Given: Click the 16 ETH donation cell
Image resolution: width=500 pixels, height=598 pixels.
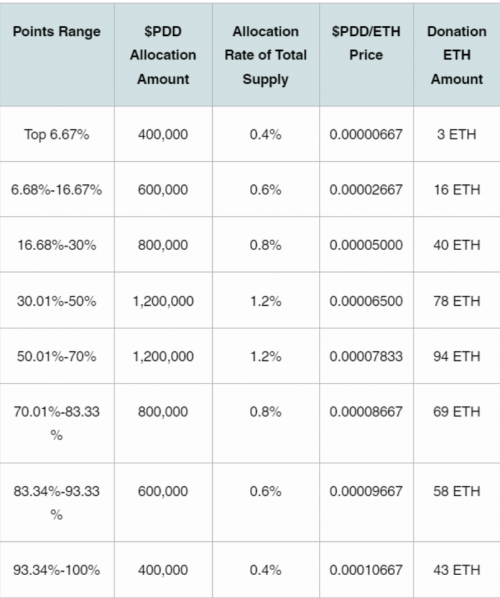Looking at the screenshot, I should click(x=457, y=190).
